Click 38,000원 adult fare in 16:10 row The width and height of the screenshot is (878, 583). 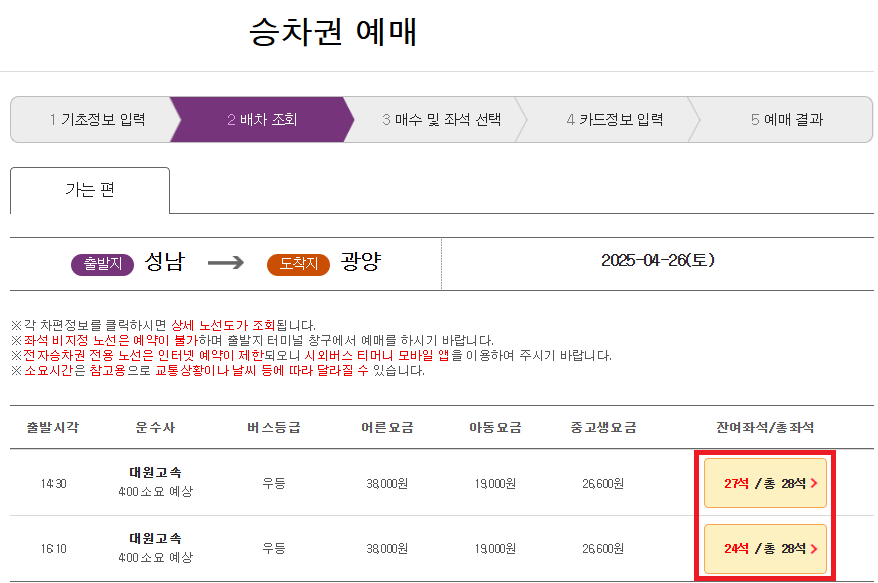[x=387, y=549]
